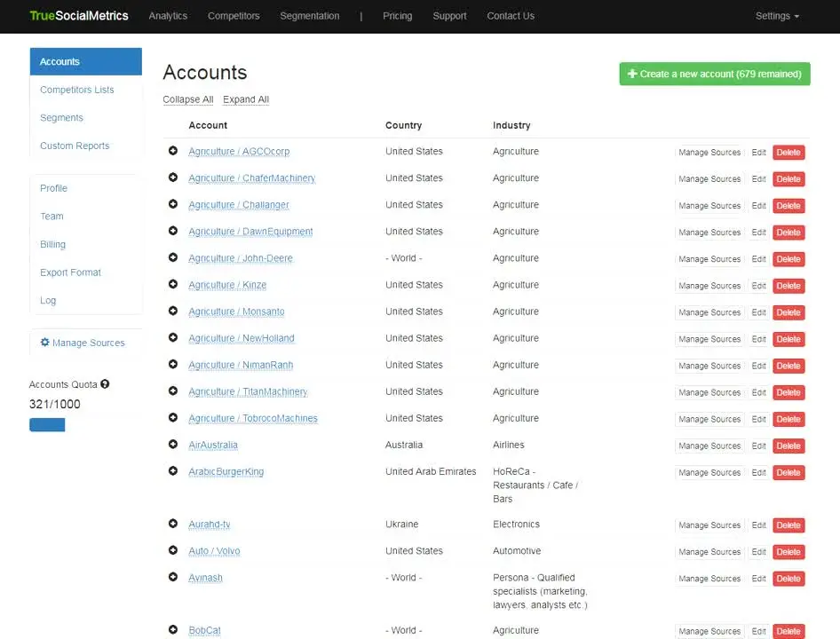Expand ArabicBurgerKing row with plus icon
Screen dimensions: 840x639
173,471
